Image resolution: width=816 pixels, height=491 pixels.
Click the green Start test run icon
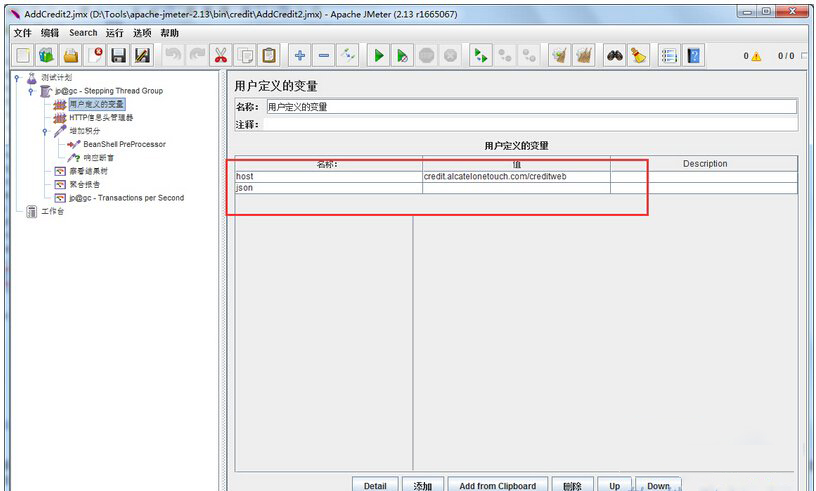(378, 56)
